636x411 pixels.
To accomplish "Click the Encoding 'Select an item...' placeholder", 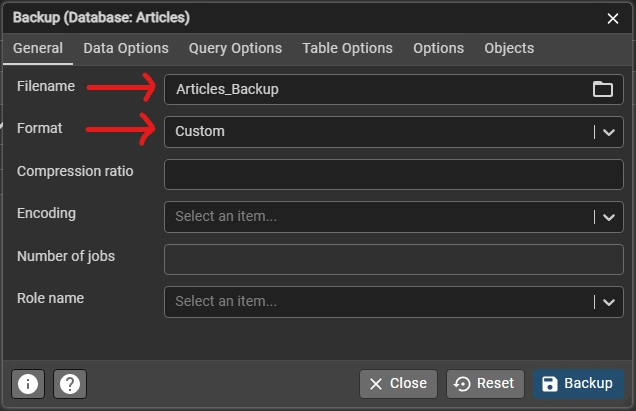I will pos(226,216).
